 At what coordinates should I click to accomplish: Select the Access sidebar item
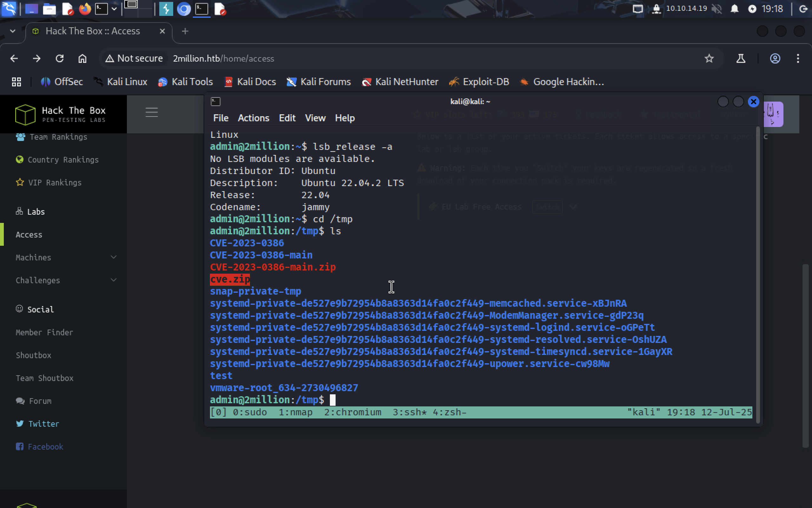pyautogui.click(x=29, y=235)
